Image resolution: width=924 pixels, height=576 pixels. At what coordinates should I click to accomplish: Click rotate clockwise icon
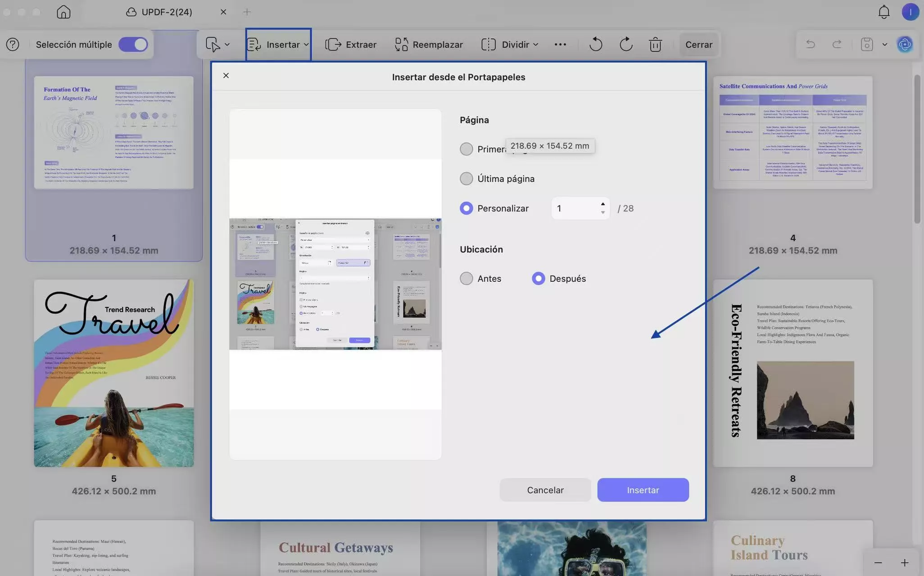626,45
